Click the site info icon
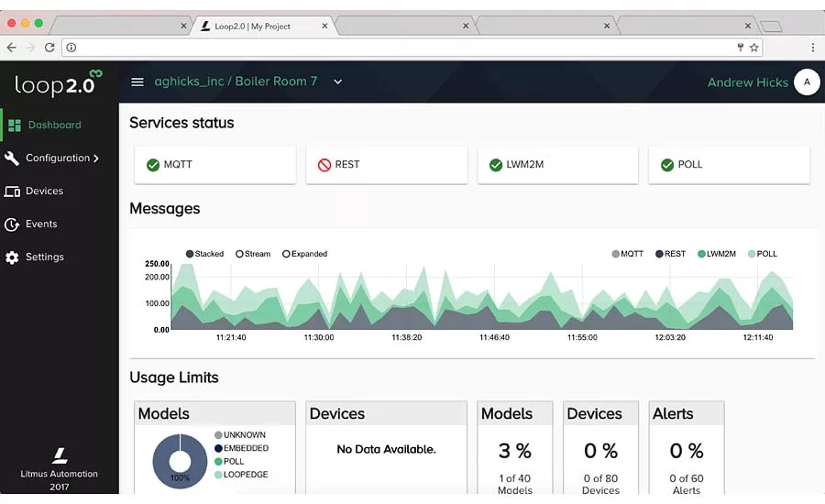 [x=71, y=48]
